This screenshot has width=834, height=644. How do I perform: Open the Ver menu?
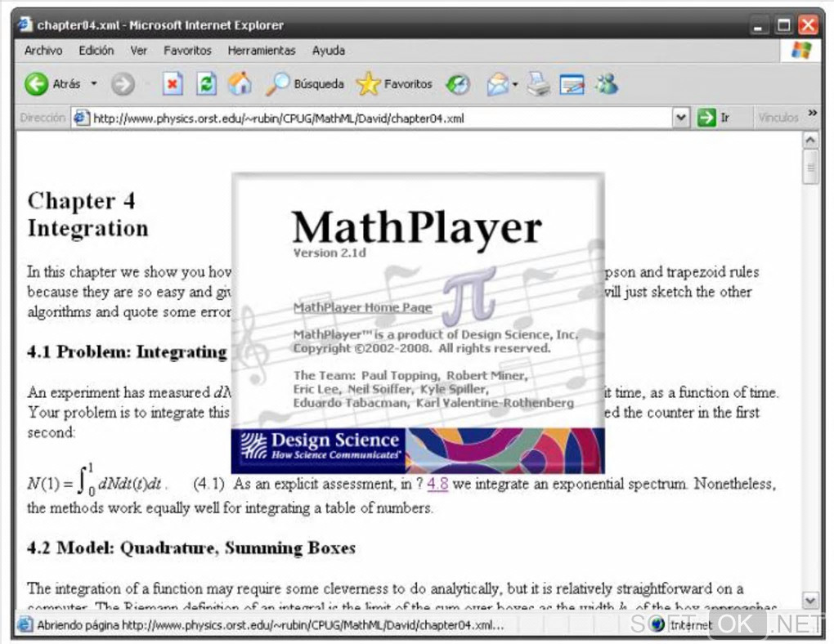pos(139,51)
